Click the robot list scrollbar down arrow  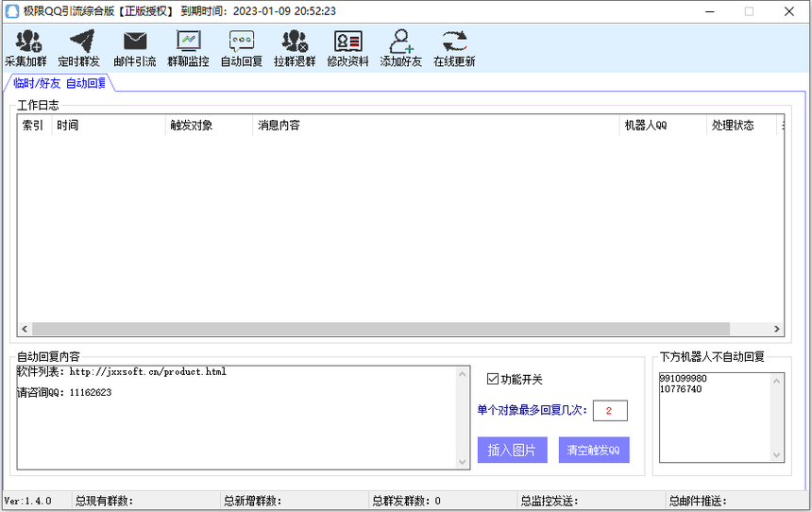click(776, 454)
